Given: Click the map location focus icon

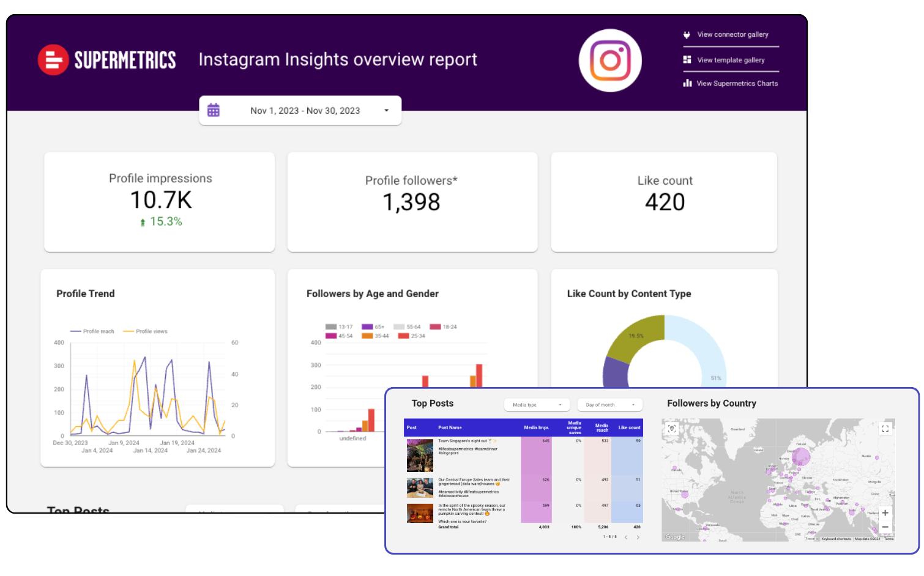Looking at the screenshot, I should tap(672, 429).
